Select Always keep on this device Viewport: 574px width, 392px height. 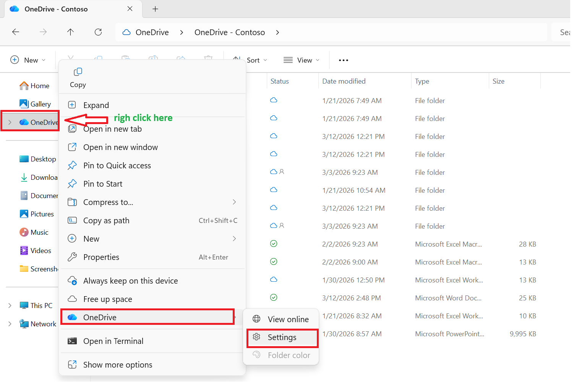(x=152, y=281)
